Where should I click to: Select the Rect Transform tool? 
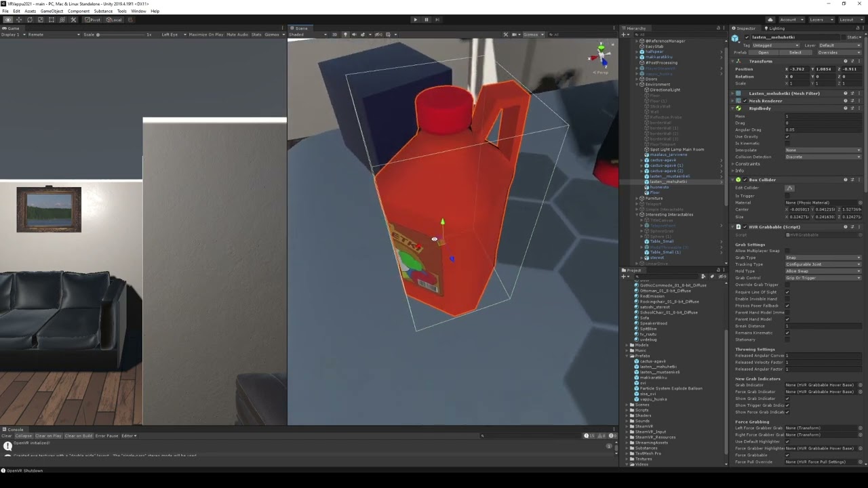click(51, 20)
